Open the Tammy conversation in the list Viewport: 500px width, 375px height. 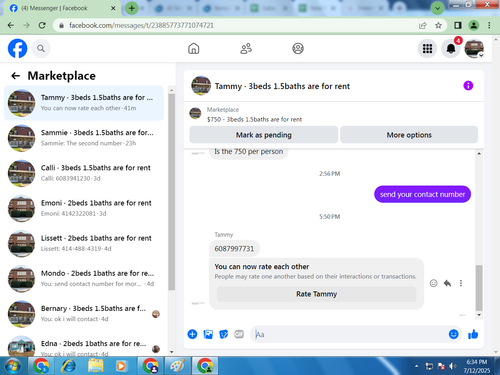pyautogui.click(x=84, y=103)
